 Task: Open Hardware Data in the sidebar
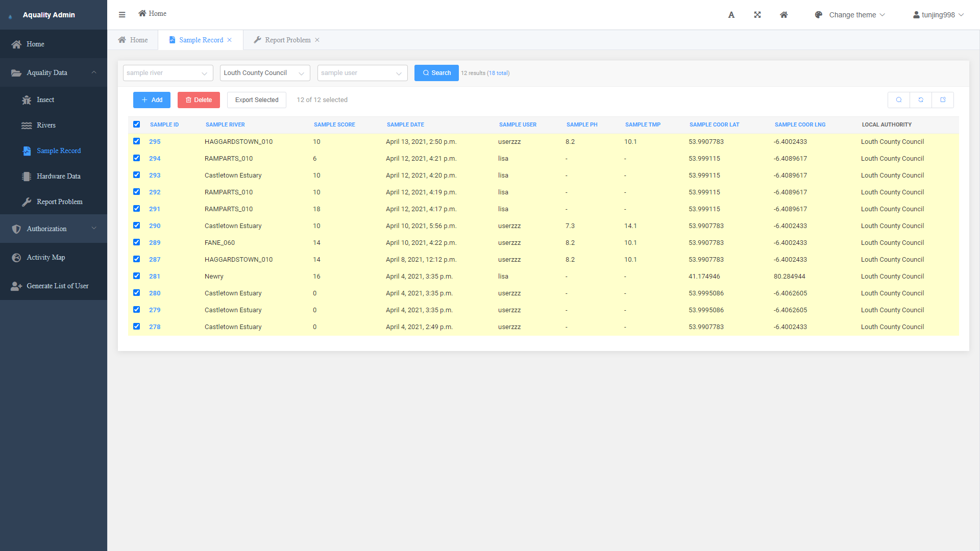54,177
